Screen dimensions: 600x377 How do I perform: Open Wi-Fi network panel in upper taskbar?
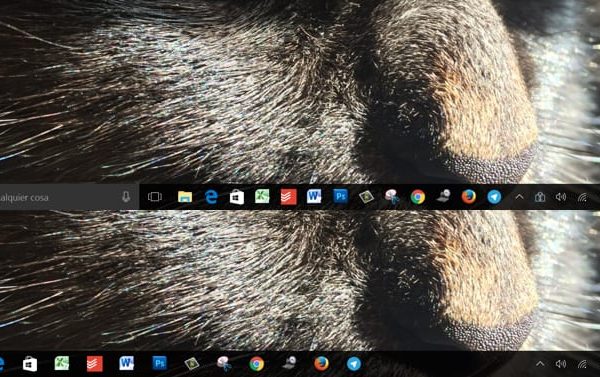pos(583,197)
